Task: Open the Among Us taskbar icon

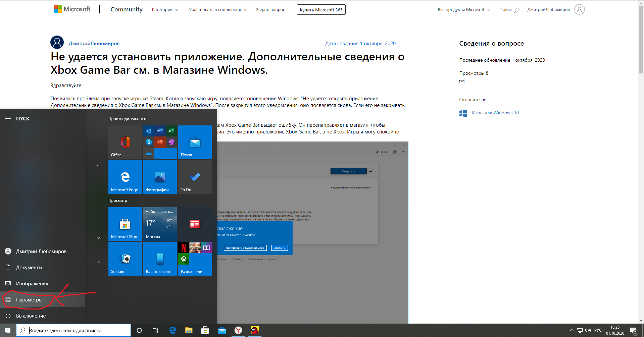Action: tap(255, 330)
